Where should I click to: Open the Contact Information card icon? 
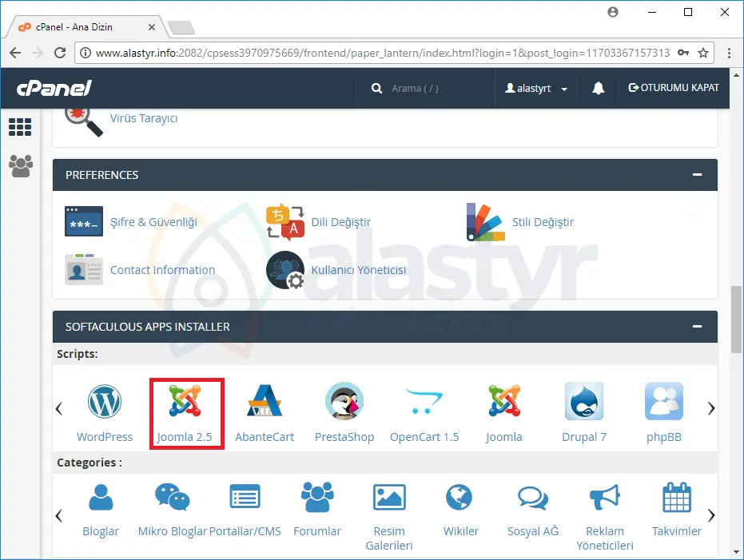pyautogui.click(x=83, y=269)
